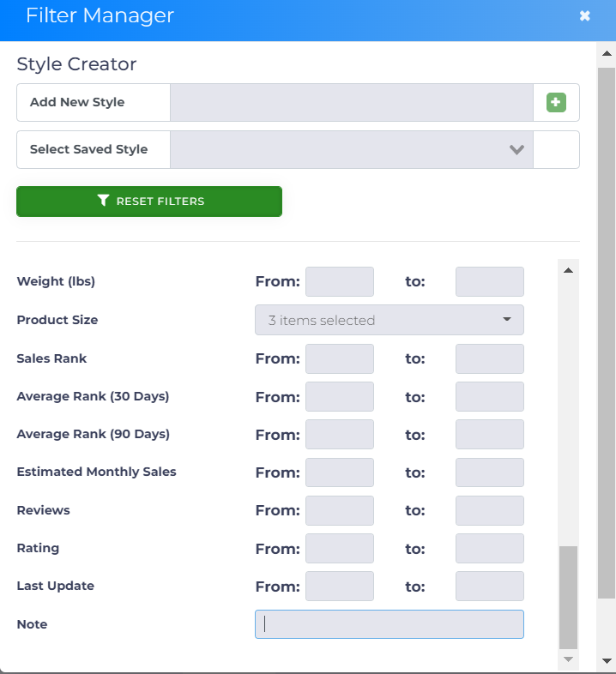Click the Reviews to input field
The width and height of the screenshot is (616, 674).
point(489,510)
